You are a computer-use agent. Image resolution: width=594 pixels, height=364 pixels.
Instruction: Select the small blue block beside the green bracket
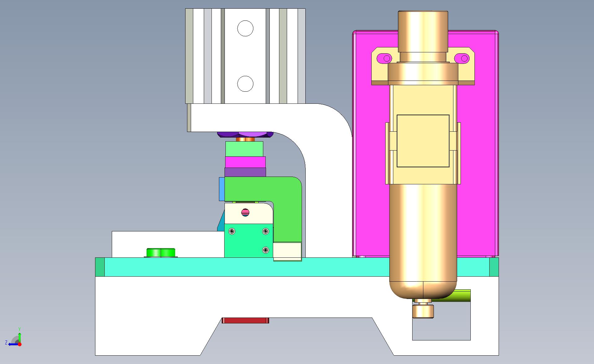point(221,189)
